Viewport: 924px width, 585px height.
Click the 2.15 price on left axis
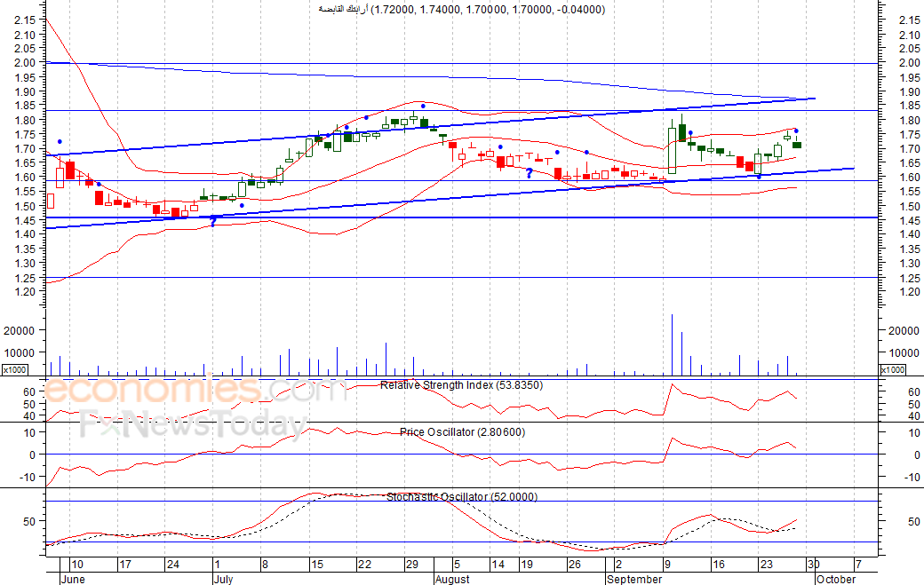pyautogui.click(x=26, y=20)
